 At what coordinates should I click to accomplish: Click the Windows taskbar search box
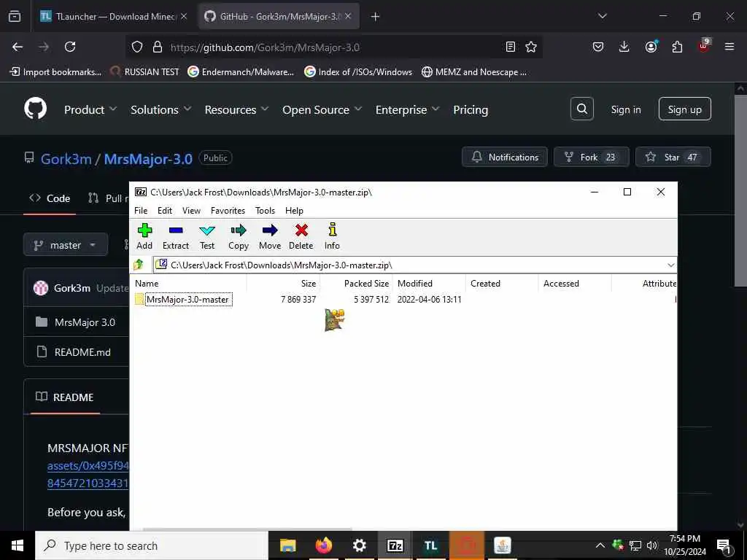pos(152,545)
